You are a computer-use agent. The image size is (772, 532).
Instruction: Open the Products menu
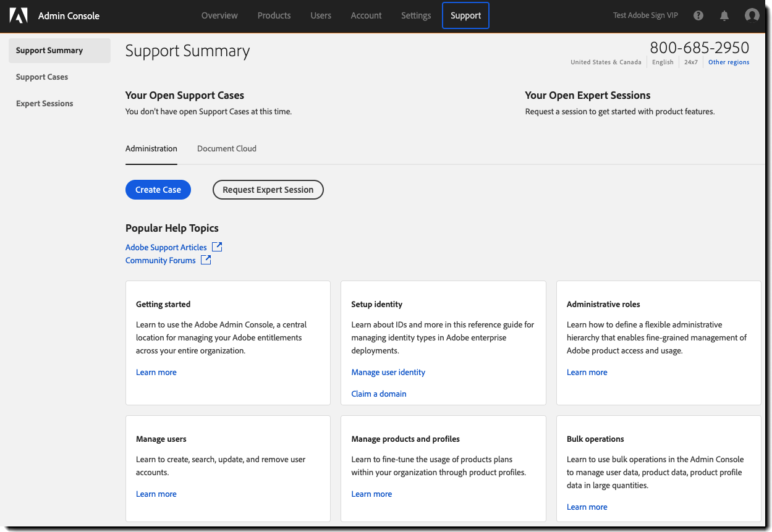tap(274, 15)
